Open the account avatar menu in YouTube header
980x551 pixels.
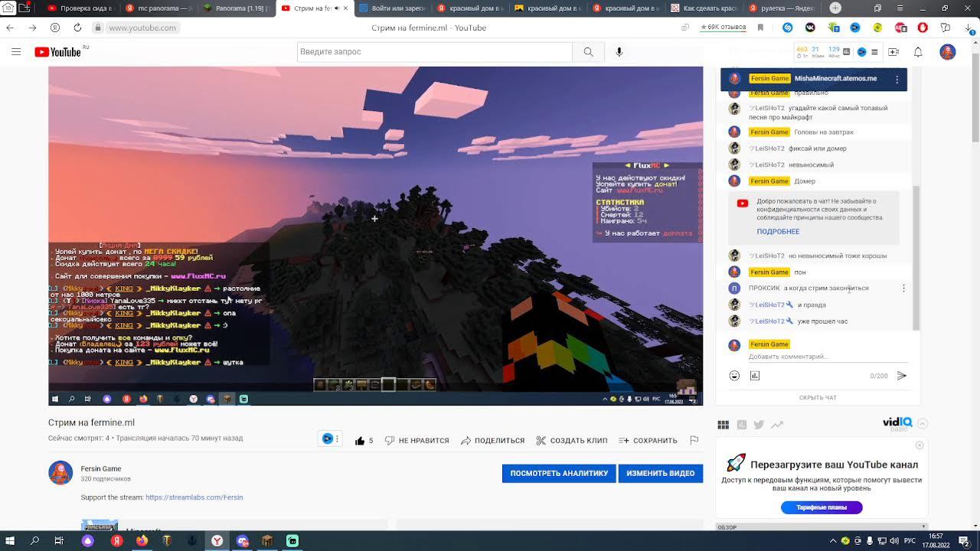click(948, 52)
